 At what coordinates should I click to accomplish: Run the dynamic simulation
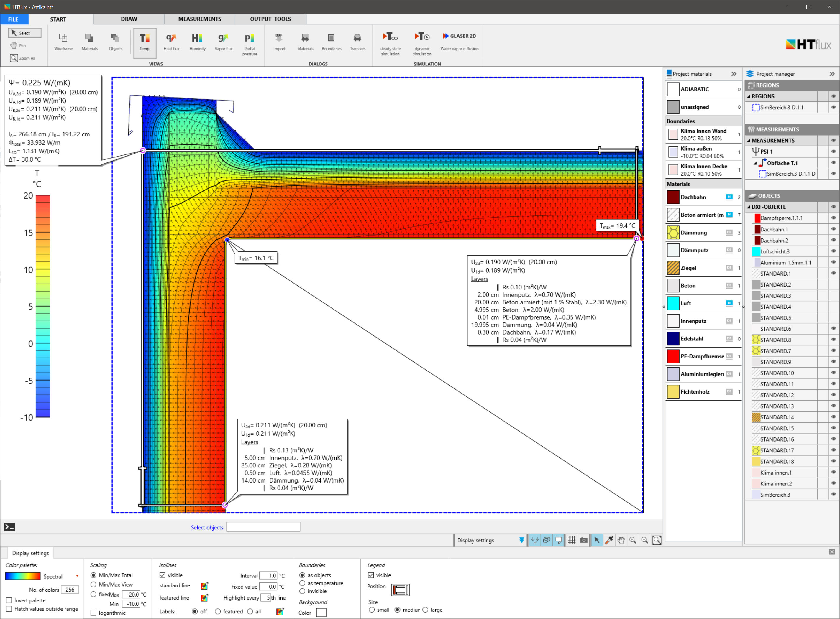coord(422,44)
